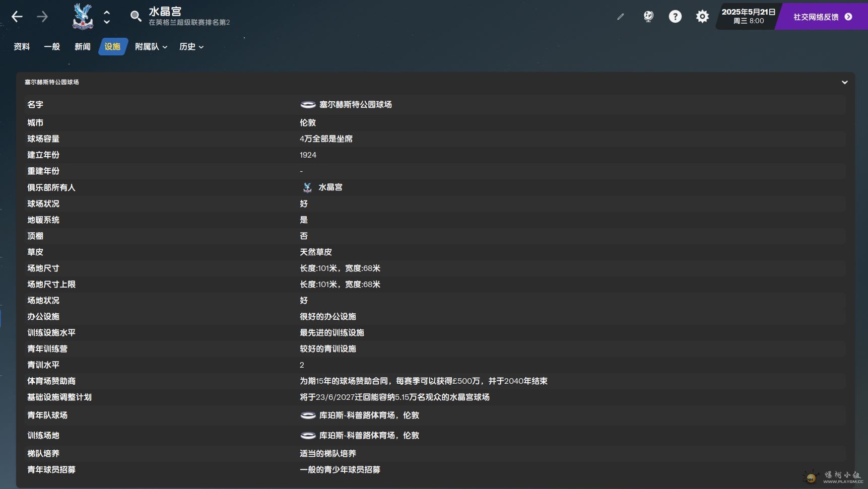This screenshot has height=489, width=868.
Task: Click 适当的梯队培养 value
Action: pos(328,453)
